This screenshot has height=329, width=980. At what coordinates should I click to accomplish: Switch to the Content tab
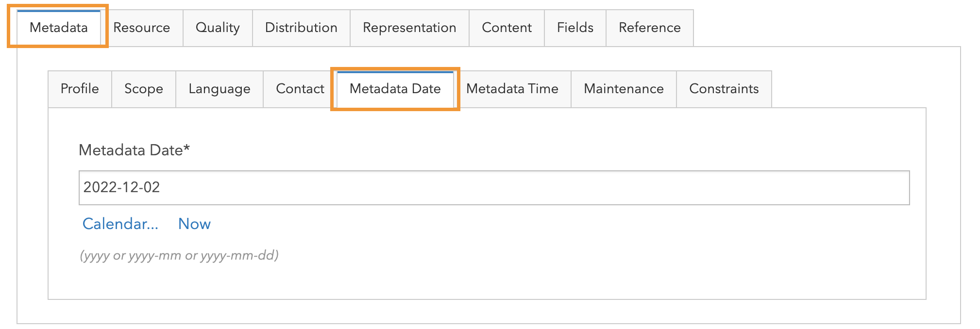(507, 28)
